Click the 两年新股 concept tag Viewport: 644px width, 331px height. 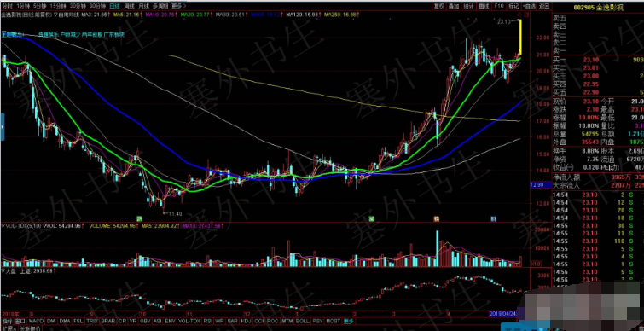(91, 35)
